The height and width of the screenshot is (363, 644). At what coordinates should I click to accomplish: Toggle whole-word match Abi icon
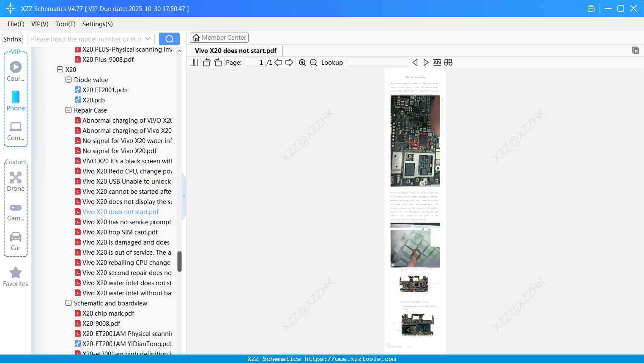tap(437, 63)
